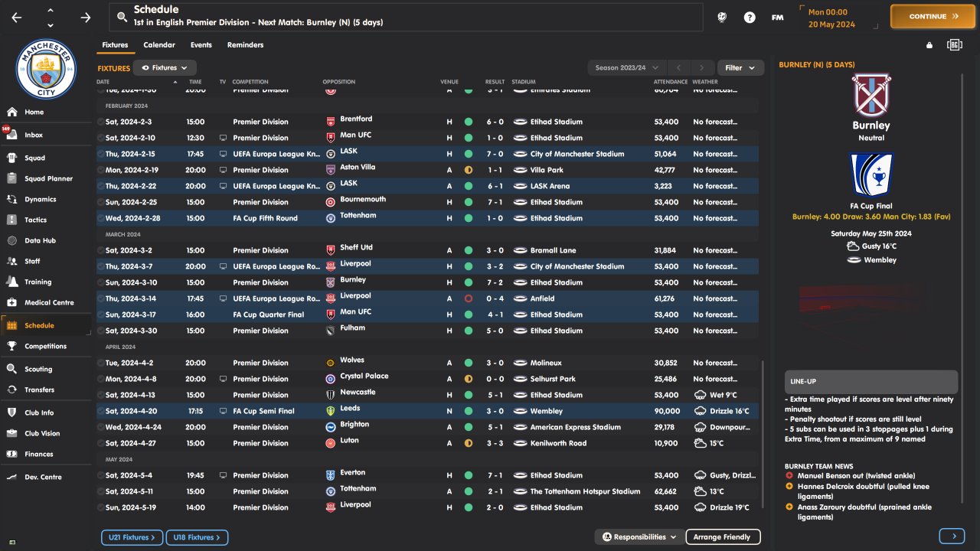980x551 pixels.
Task: Click the Scouting magnifier icon
Action: tap(11, 369)
